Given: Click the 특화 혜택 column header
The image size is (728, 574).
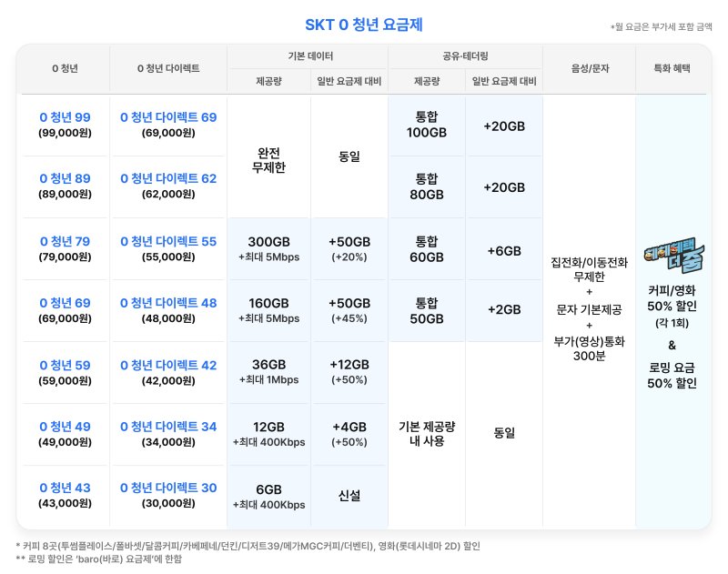Looking at the screenshot, I should click(672, 68).
